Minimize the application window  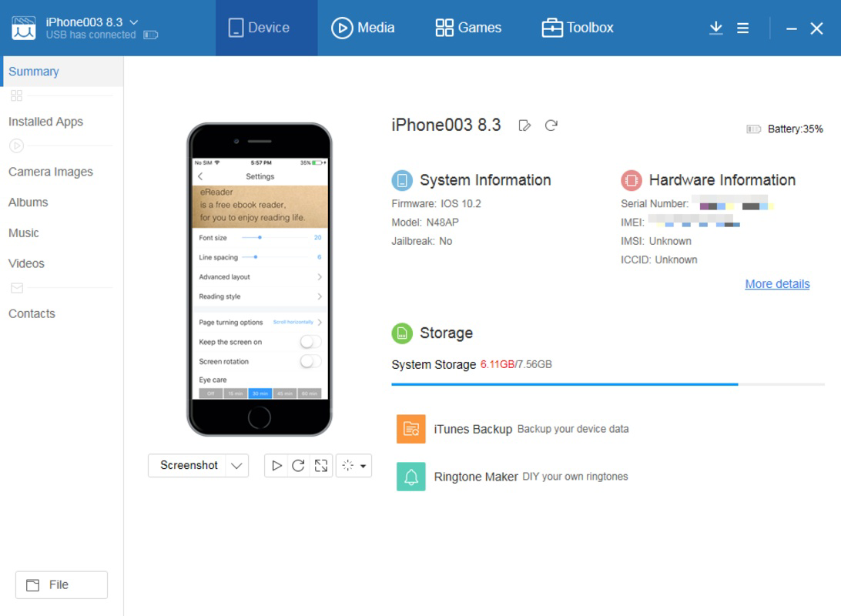[791, 28]
